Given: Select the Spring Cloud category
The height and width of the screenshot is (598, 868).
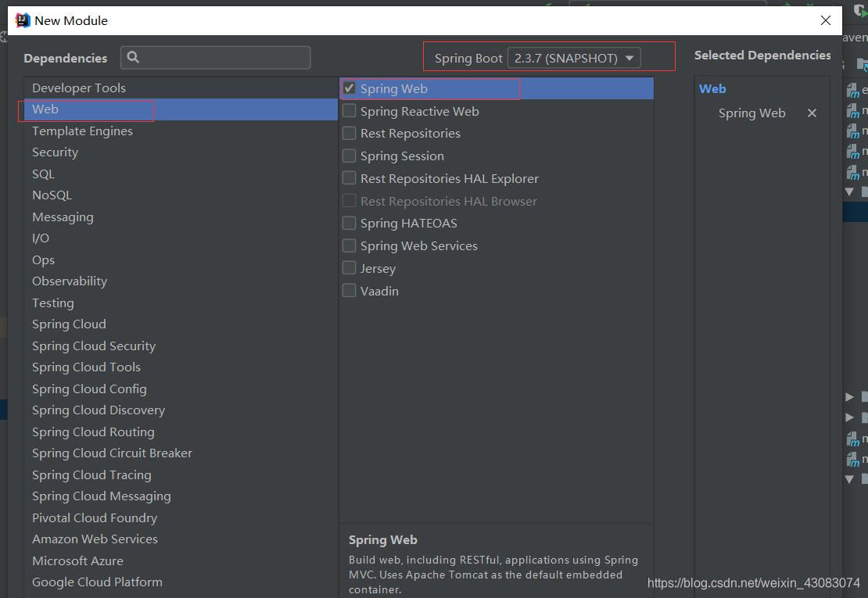Looking at the screenshot, I should (181, 324).
